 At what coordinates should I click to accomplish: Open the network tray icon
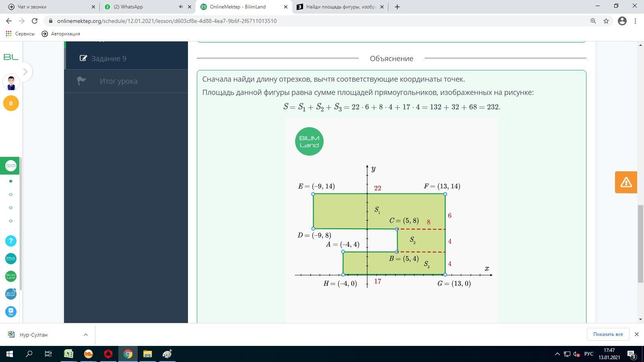(567, 354)
